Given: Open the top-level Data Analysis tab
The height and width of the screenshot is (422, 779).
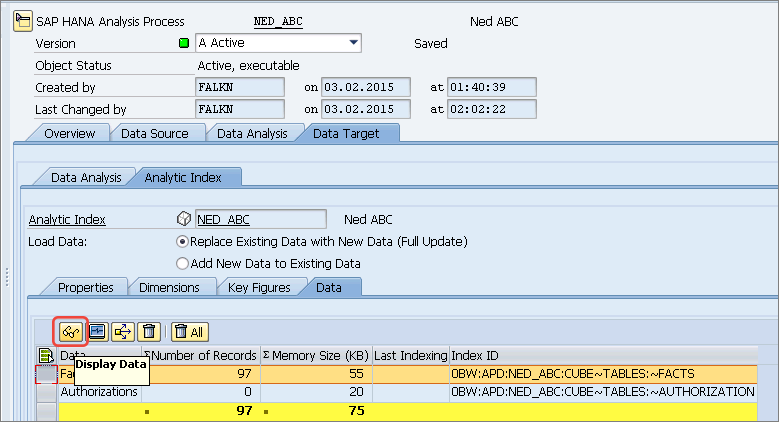Looking at the screenshot, I should [x=252, y=134].
